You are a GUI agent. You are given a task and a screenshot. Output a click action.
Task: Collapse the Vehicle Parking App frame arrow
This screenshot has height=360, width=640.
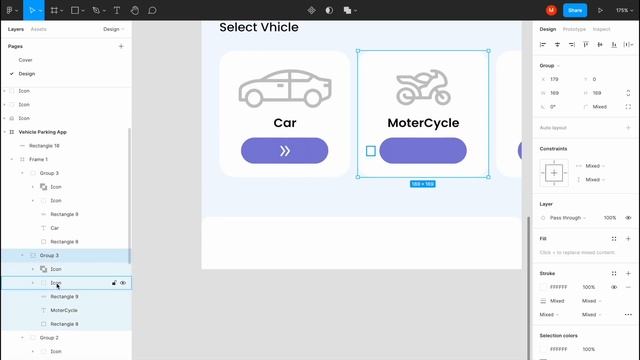[4, 132]
